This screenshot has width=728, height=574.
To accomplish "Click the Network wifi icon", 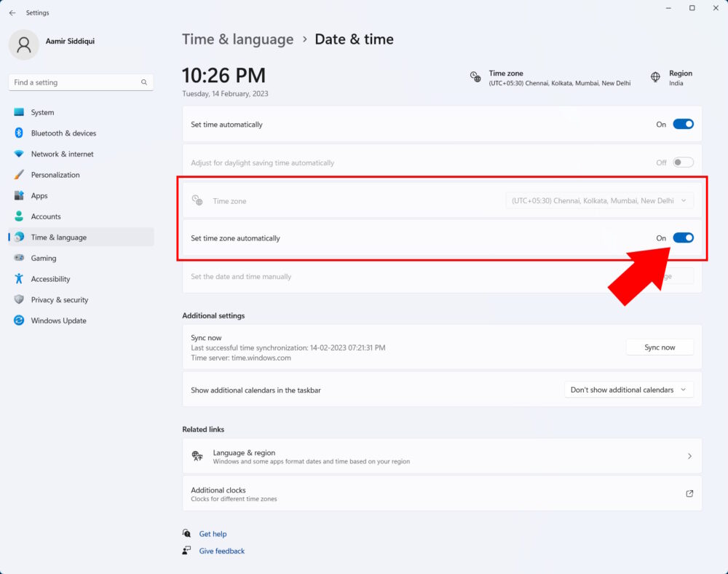I will click(19, 154).
